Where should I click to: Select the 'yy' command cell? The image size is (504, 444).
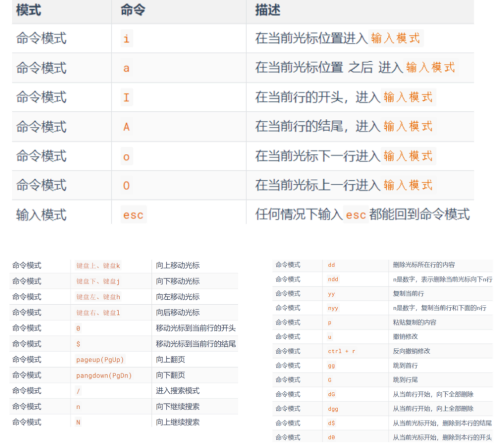coord(331,294)
